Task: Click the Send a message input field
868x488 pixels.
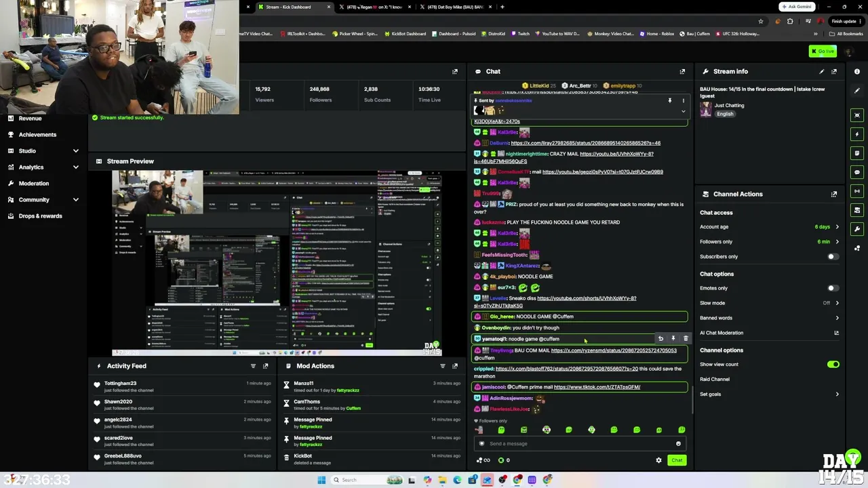Action: 580,444
